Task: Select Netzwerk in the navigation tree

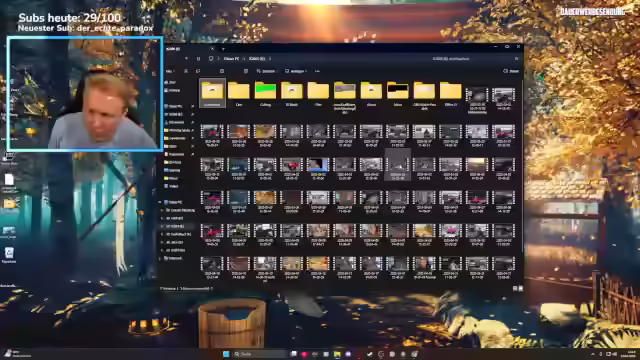Action: pyautogui.click(x=173, y=258)
